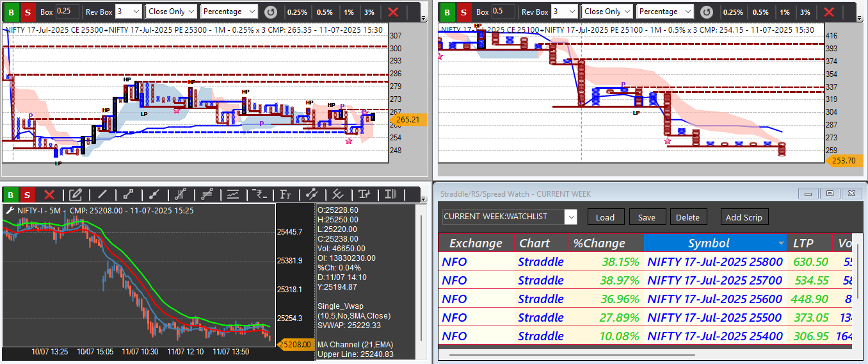
Task: Set 3% box preset in 25300 chart
Action: pyautogui.click(x=369, y=12)
